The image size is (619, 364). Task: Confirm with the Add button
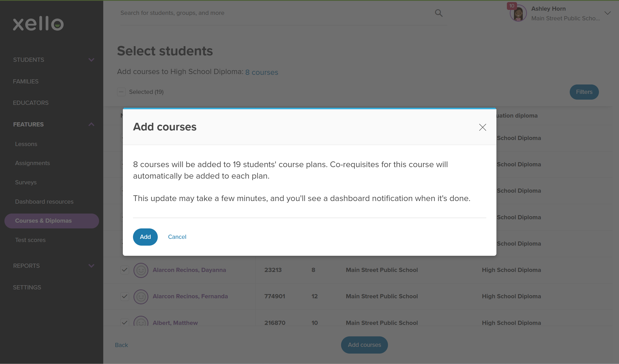pyautogui.click(x=145, y=237)
